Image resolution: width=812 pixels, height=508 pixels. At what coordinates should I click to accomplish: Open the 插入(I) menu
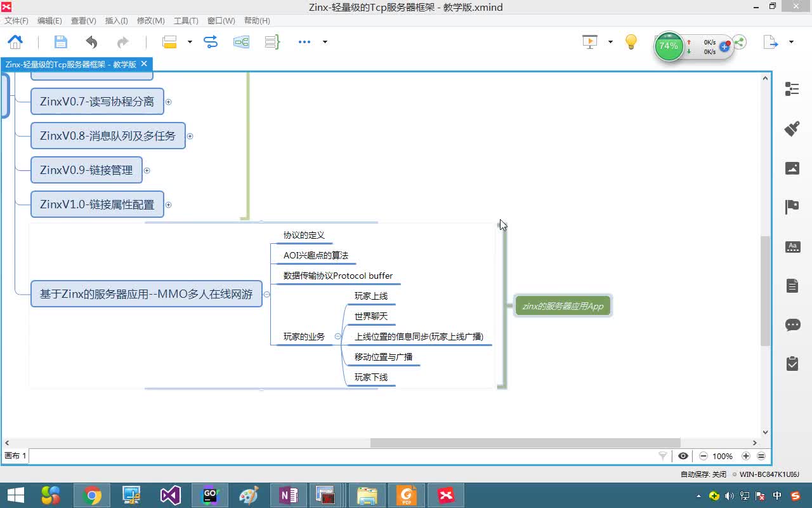coord(116,20)
